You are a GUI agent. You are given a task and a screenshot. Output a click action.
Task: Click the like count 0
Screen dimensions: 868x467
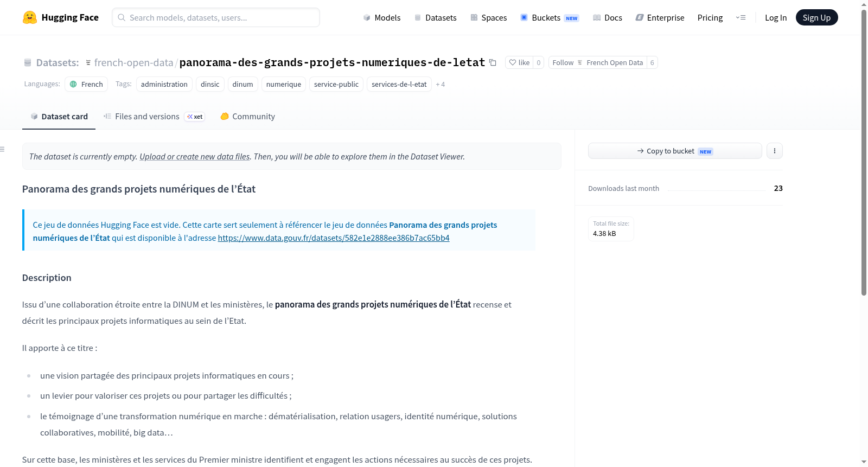tap(538, 62)
